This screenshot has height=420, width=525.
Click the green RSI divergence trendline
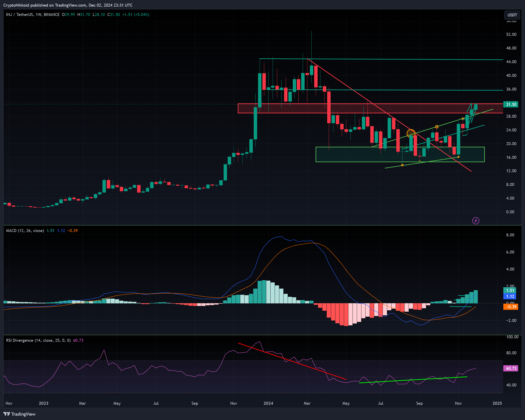pos(413,380)
